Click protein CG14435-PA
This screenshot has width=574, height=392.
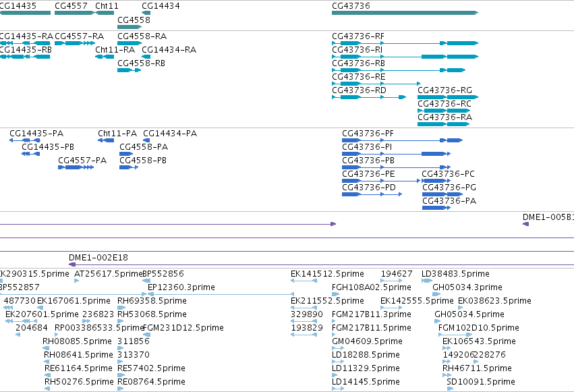24,140
